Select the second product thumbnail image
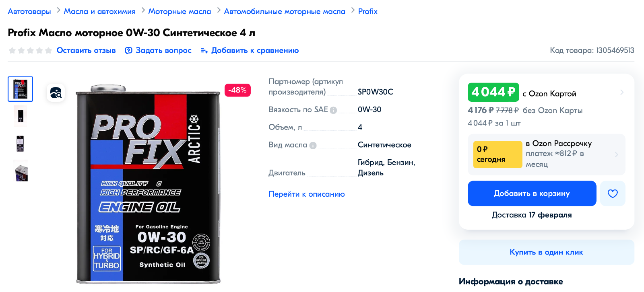 (20, 116)
